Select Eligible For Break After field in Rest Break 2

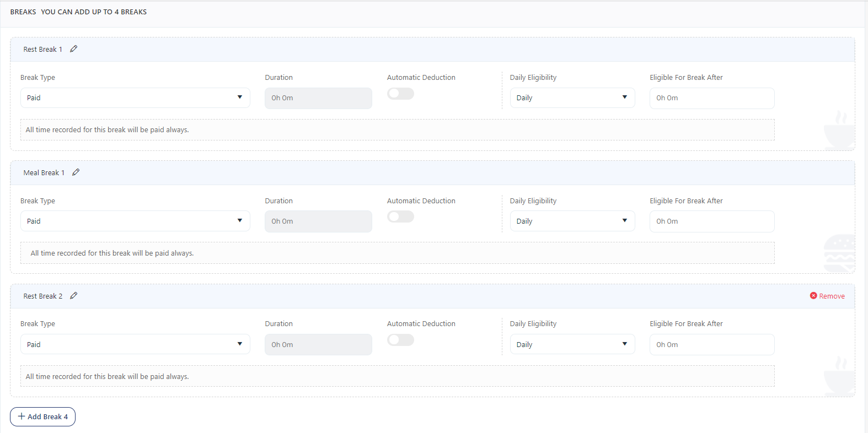711,345
